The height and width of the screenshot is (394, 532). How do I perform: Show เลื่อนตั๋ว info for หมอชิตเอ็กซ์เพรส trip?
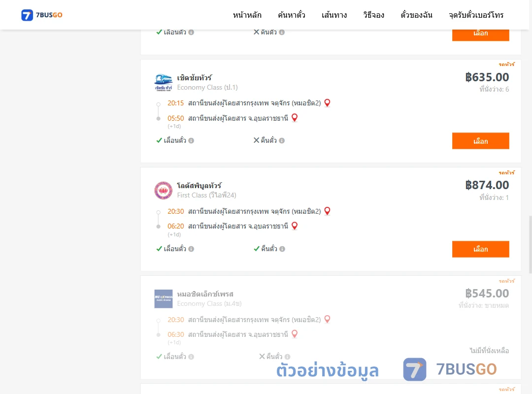click(x=191, y=357)
